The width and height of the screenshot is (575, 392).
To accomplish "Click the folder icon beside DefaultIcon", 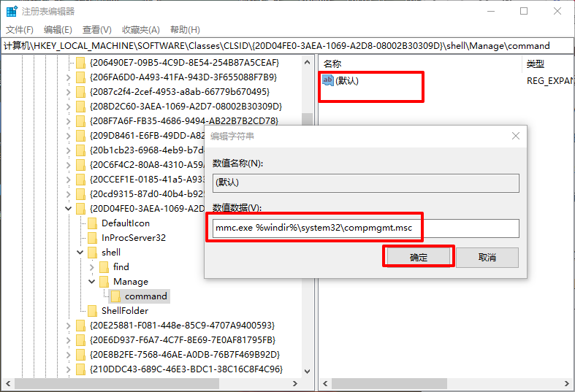I will point(93,223).
